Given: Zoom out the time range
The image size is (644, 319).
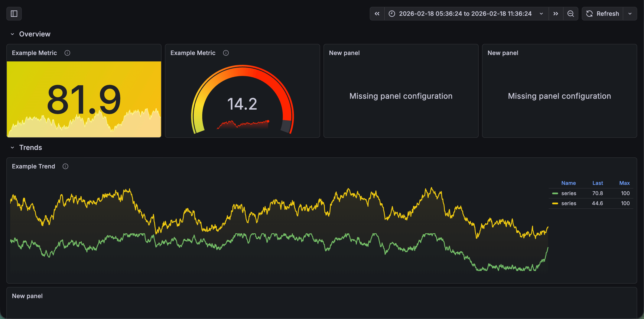Looking at the screenshot, I should 570,13.
